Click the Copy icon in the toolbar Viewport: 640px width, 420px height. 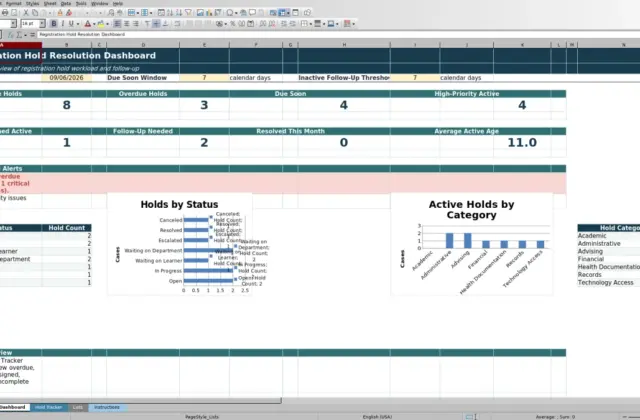point(35,13)
